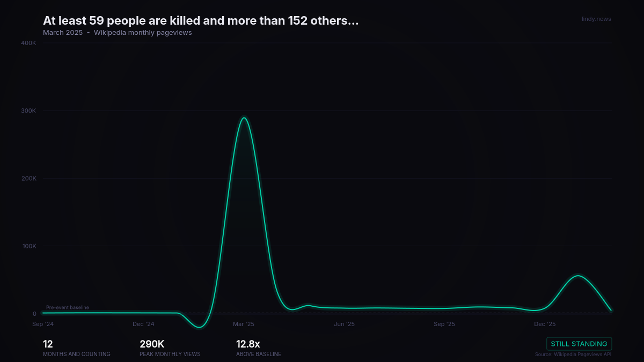Click the 12.8x above baseline stat
This screenshot has width=644, height=362.
tap(248, 344)
